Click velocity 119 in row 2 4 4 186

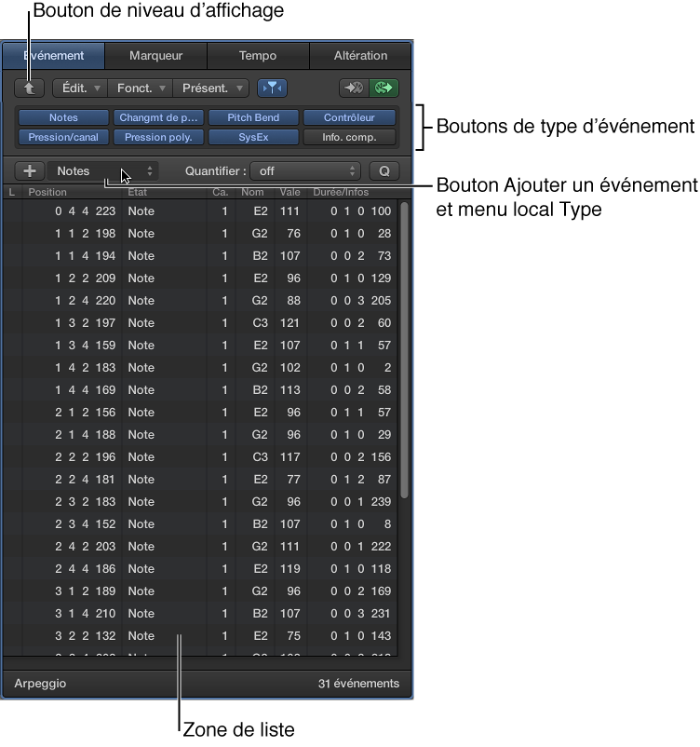point(290,569)
